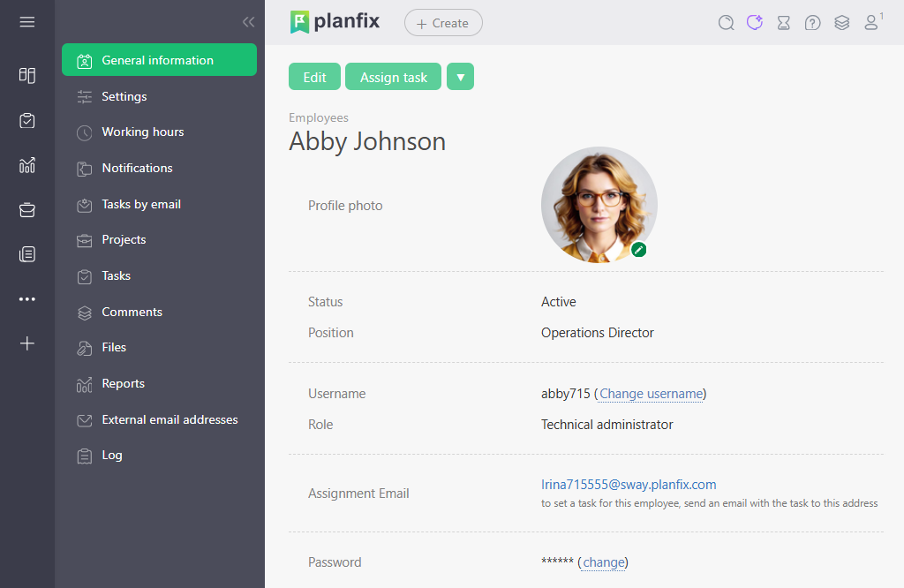Click the Irina715555@sway.planfix.com email link
Image resolution: width=904 pixels, height=588 pixels.
[x=629, y=485]
